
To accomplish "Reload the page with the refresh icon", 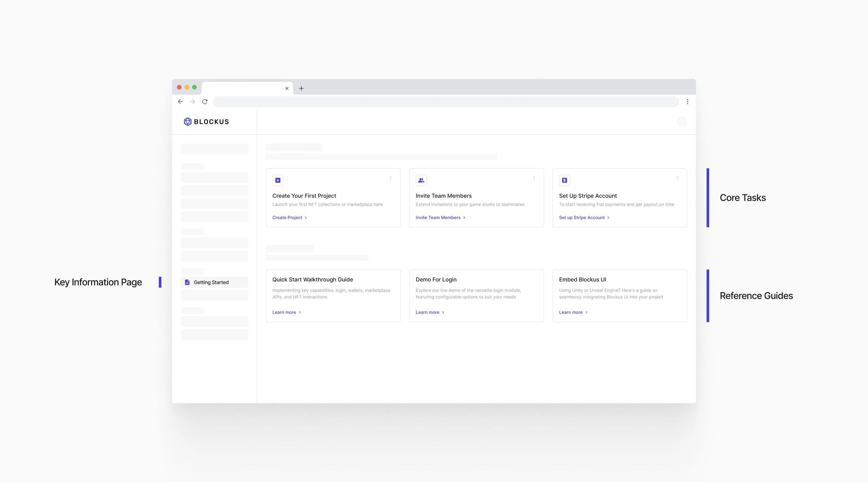I will 205,102.
